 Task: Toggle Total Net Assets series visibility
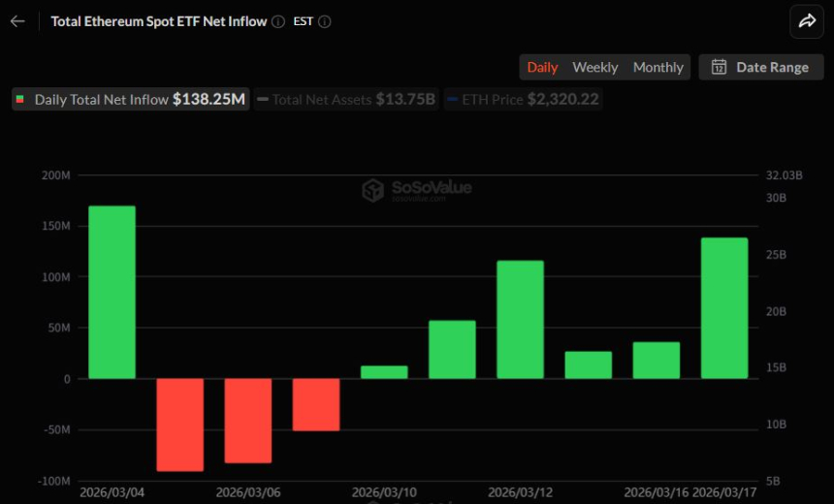tap(346, 99)
